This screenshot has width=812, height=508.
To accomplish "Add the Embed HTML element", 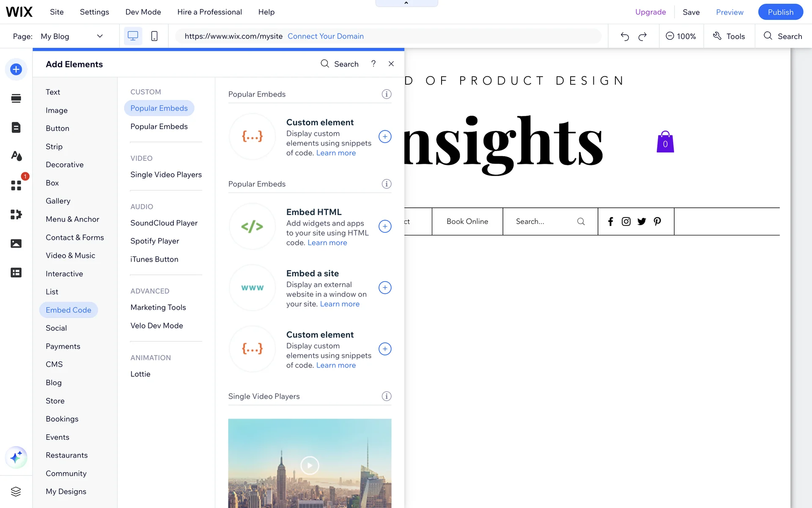I will click(385, 226).
